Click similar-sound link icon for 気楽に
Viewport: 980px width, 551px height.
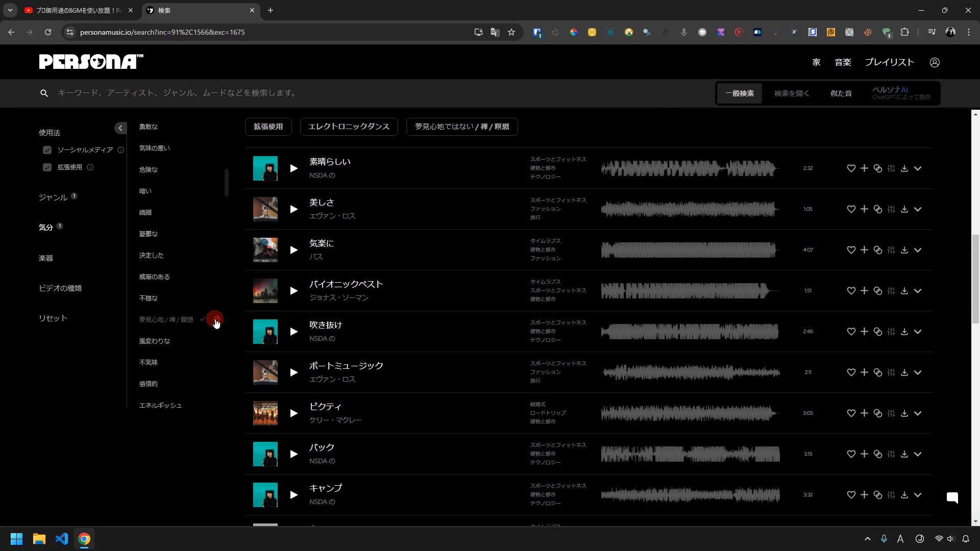click(878, 250)
